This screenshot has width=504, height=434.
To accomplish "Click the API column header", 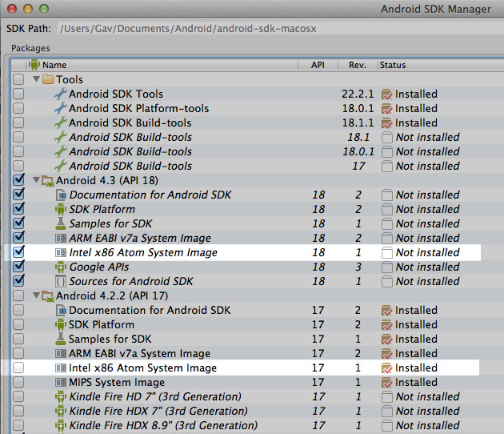I will [x=318, y=65].
